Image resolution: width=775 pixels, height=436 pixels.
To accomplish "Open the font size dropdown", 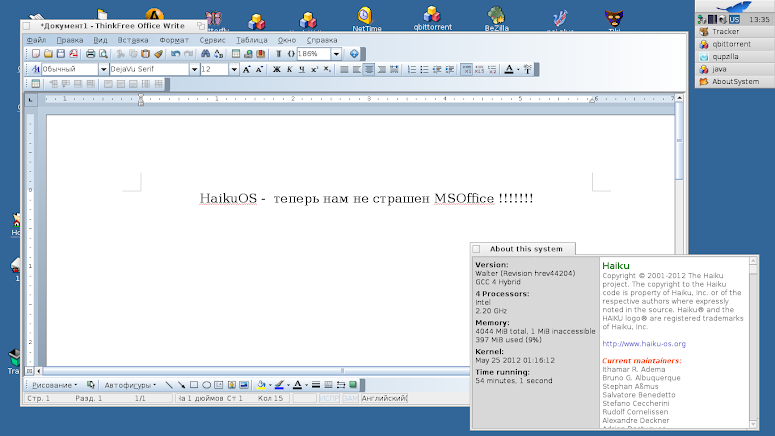I will (234, 69).
